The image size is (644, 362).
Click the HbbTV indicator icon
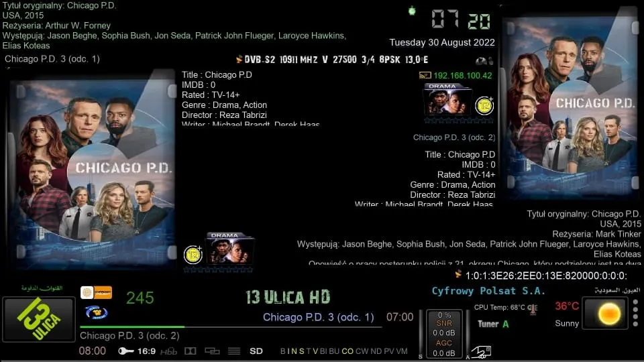point(168,351)
